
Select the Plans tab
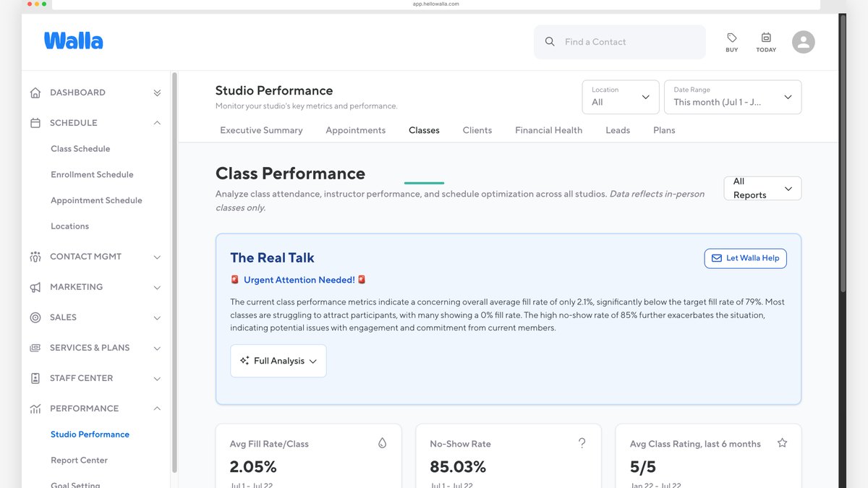664,130
